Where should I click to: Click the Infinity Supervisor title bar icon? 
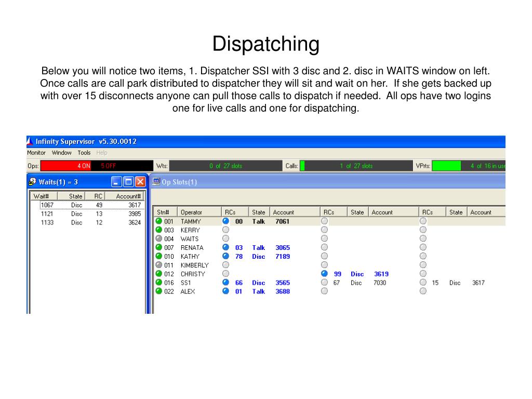[30, 141]
